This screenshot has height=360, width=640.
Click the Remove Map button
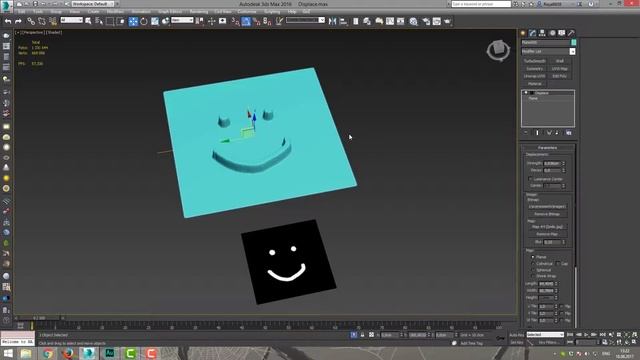(547, 234)
